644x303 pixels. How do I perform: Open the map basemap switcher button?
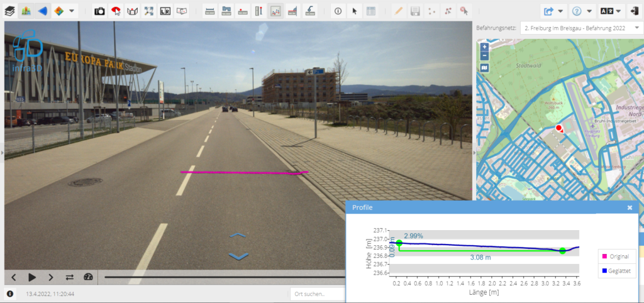pyautogui.click(x=485, y=67)
